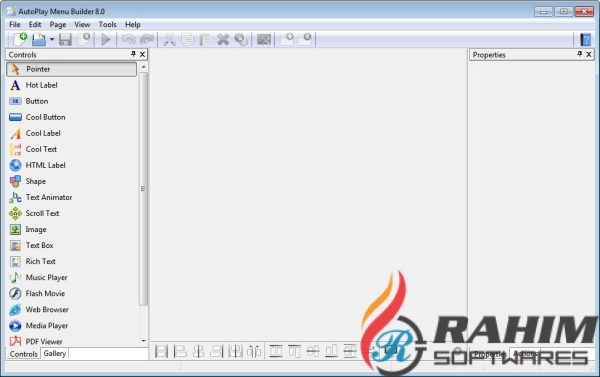This screenshot has height=377, width=600.
Task: Select the Scroll Text control
Action: pos(71,214)
